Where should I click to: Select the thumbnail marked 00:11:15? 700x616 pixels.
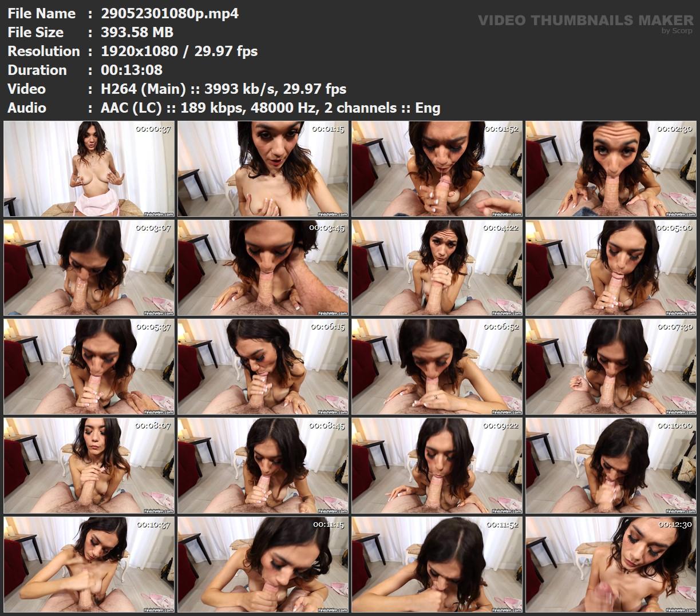coord(263,565)
